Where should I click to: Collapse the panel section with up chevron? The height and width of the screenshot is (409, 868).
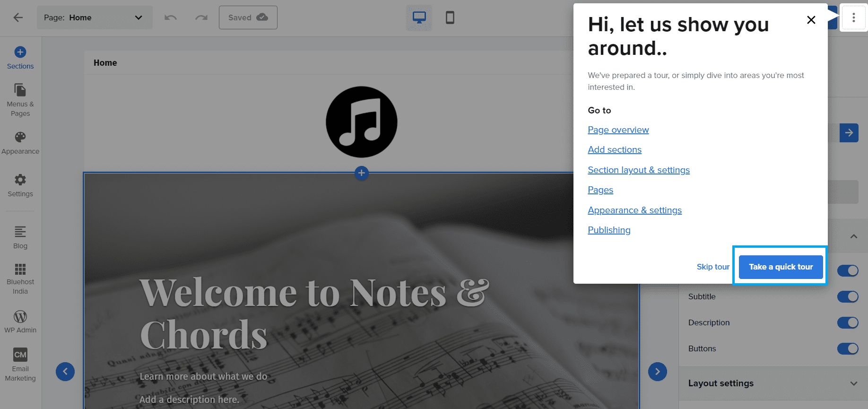click(854, 236)
